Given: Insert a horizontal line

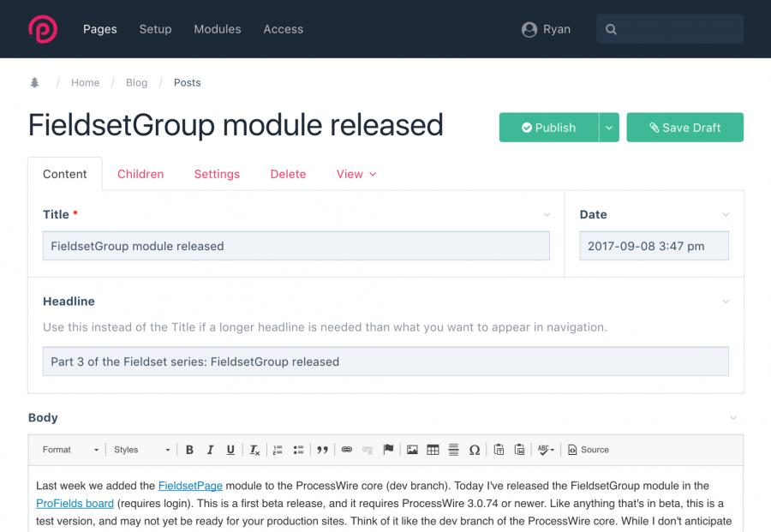Looking at the screenshot, I should click(453, 450).
